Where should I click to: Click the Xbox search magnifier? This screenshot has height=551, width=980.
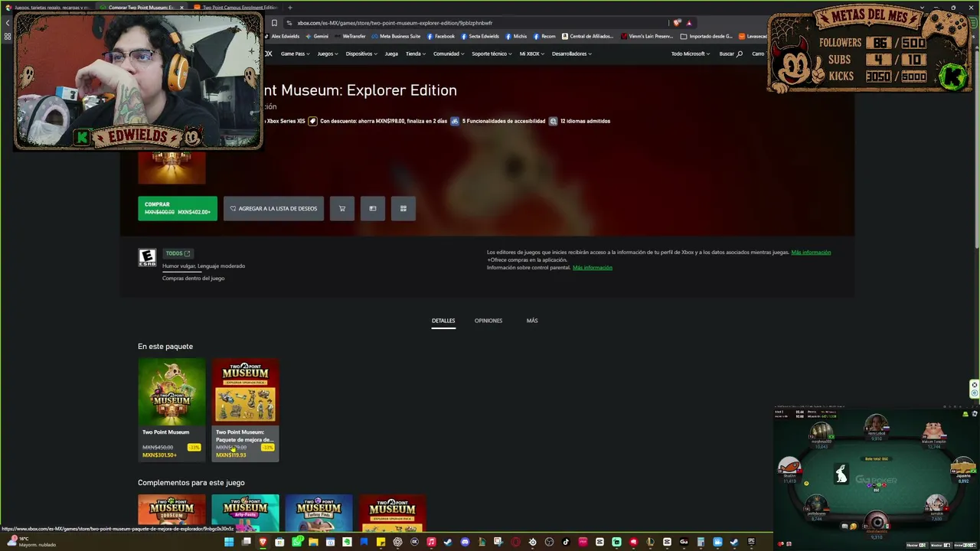tap(740, 54)
